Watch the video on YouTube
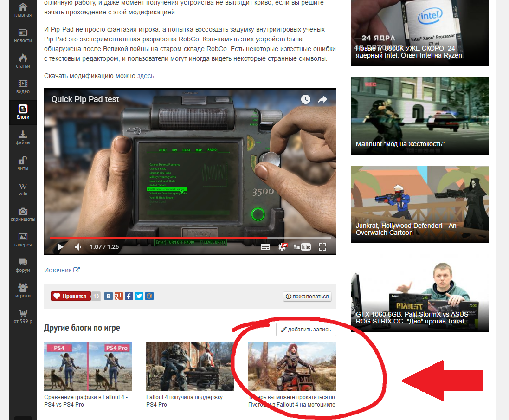509x420 pixels. tap(302, 247)
